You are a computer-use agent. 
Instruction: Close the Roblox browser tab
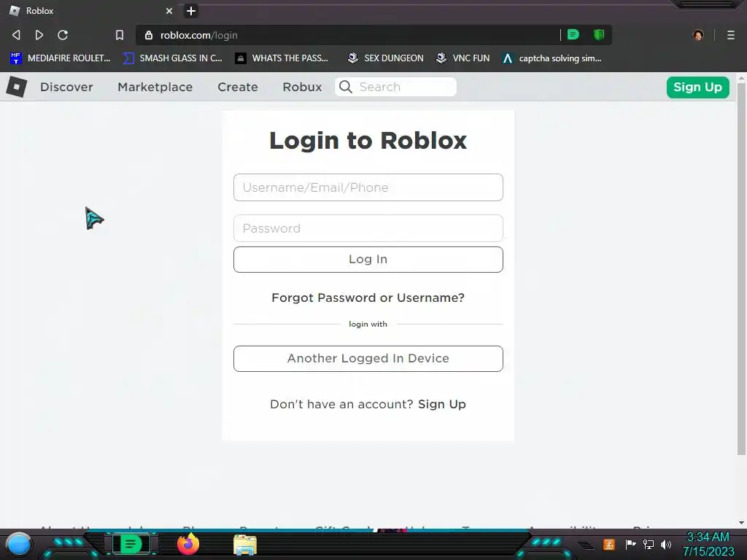169,10
